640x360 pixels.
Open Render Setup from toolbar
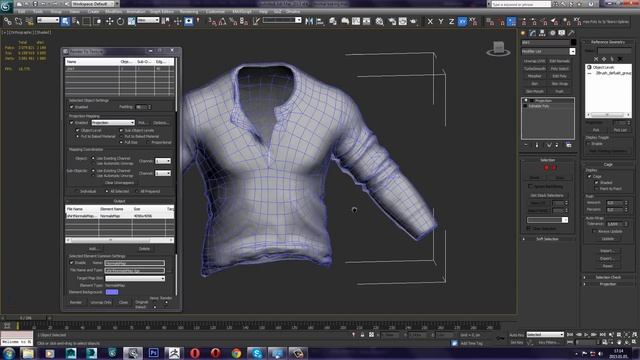click(x=392, y=21)
